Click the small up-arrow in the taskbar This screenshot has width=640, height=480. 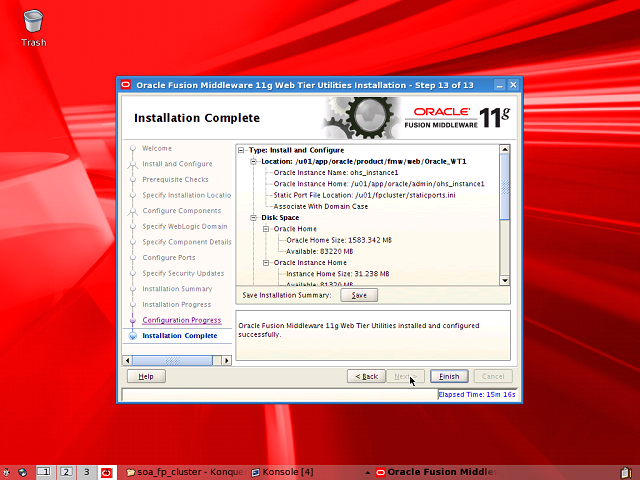(368, 473)
